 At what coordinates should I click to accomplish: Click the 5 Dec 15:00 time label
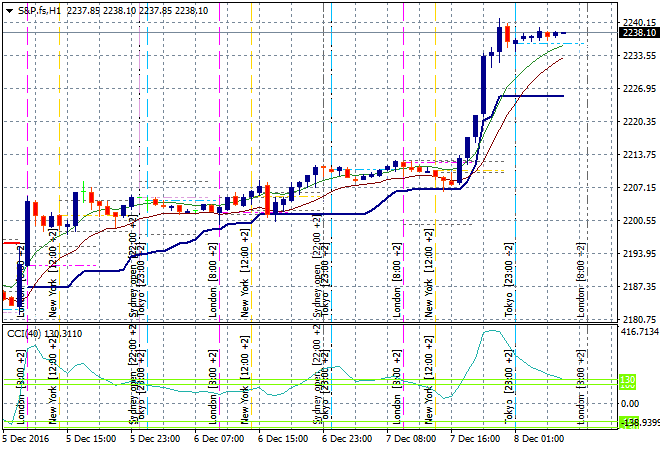coord(92,438)
